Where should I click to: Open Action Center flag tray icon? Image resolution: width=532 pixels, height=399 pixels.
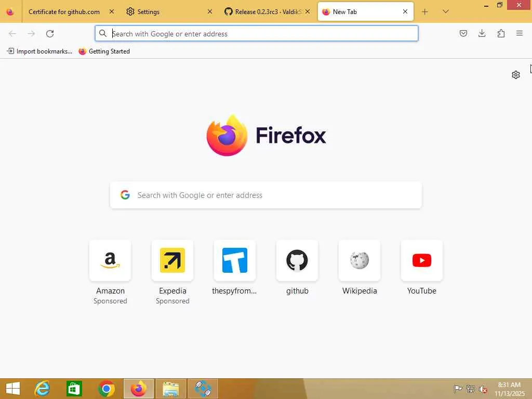click(x=458, y=389)
